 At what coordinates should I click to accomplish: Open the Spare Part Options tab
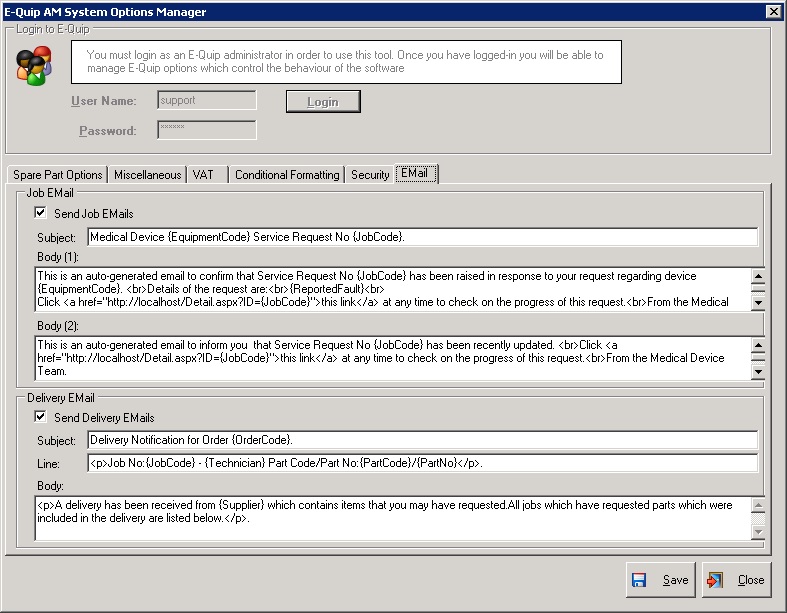click(58, 175)
